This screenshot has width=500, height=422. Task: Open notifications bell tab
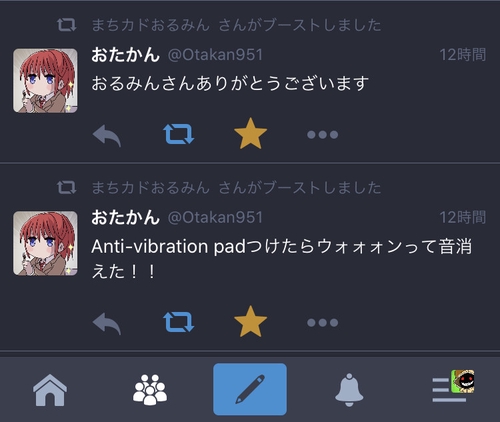(349, 390)
